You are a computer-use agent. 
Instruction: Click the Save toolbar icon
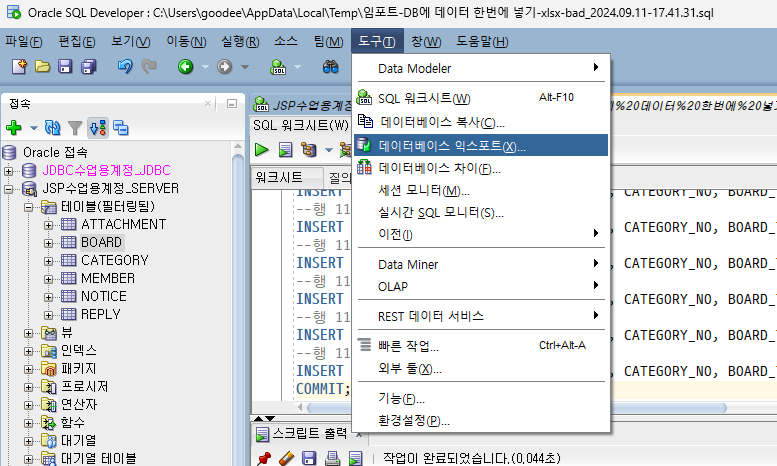tap(65, 66)
